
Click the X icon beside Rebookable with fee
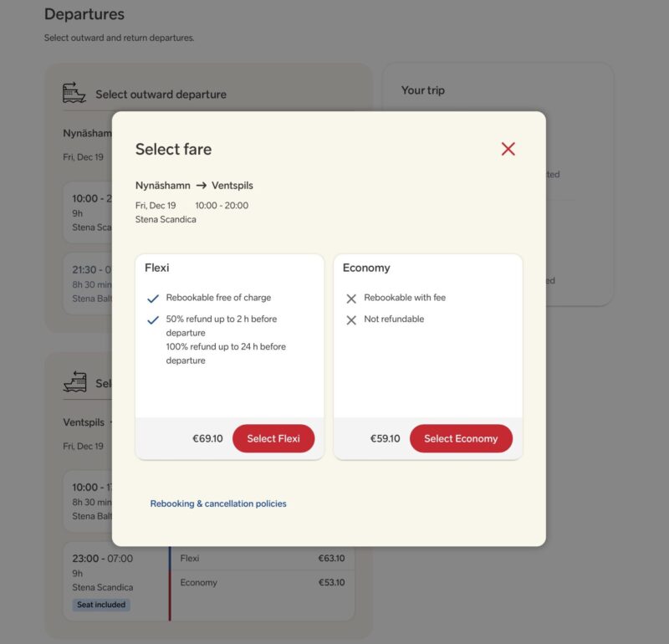pos(351,299)
